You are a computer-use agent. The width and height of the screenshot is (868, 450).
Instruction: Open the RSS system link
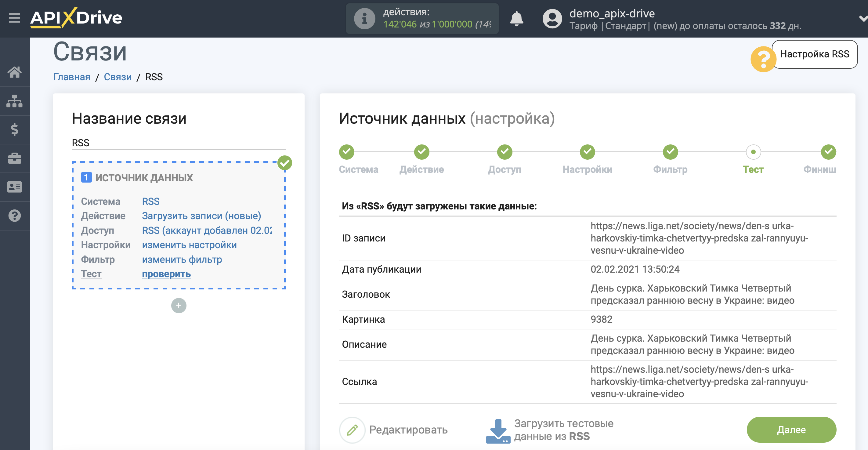tap(151, 201)
